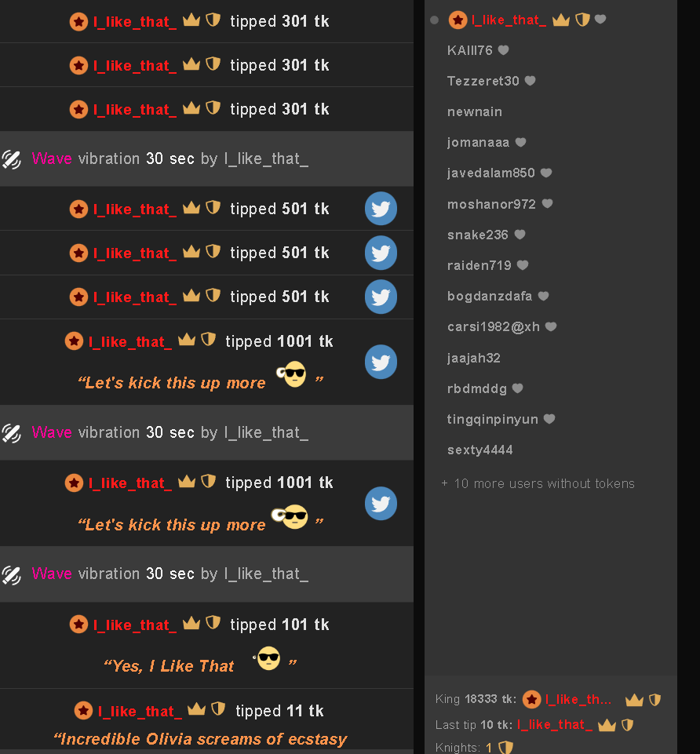This screenshot has height=754, width=700.
Task: Select user jaajah32 in the list
Action: (x=473, y=359)
